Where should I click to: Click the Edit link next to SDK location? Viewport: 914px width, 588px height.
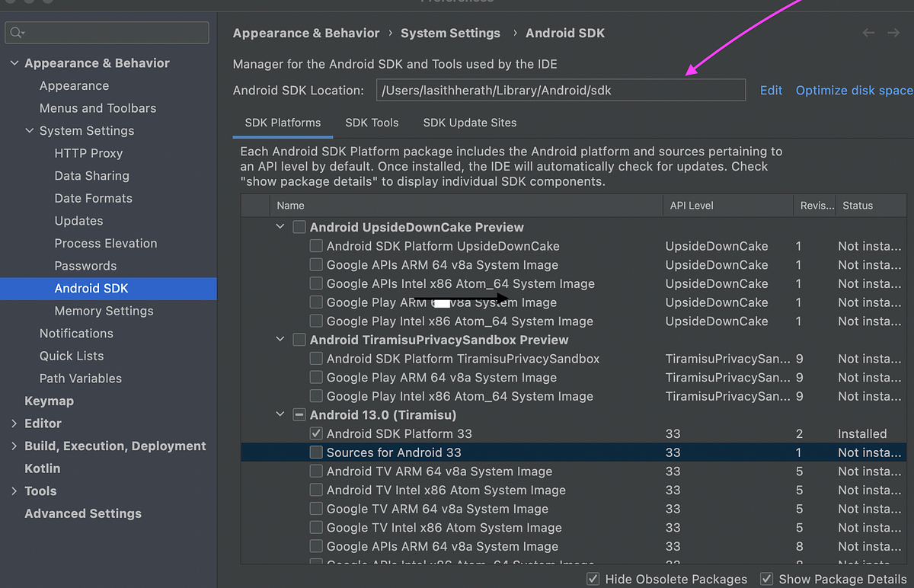tap(771, 90)
